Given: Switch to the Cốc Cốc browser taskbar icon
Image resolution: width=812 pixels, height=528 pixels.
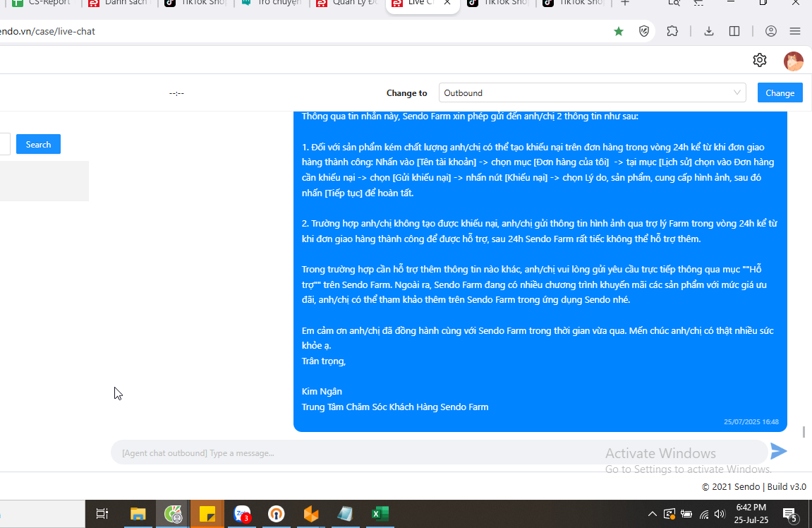Looking at the screenshot, I should click(173, 513).
